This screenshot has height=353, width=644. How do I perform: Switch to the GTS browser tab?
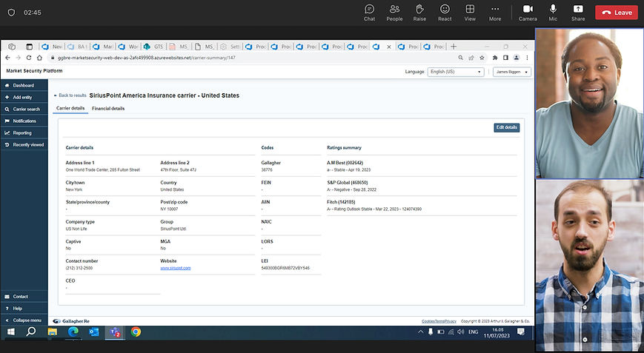153,47
